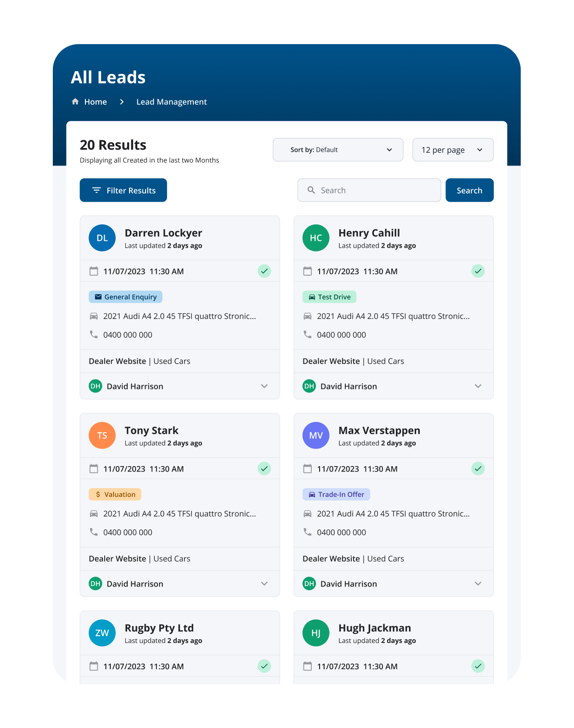
Task: Click DH assignee avatar on Max Verstappen card
Action: coord(310,584)
